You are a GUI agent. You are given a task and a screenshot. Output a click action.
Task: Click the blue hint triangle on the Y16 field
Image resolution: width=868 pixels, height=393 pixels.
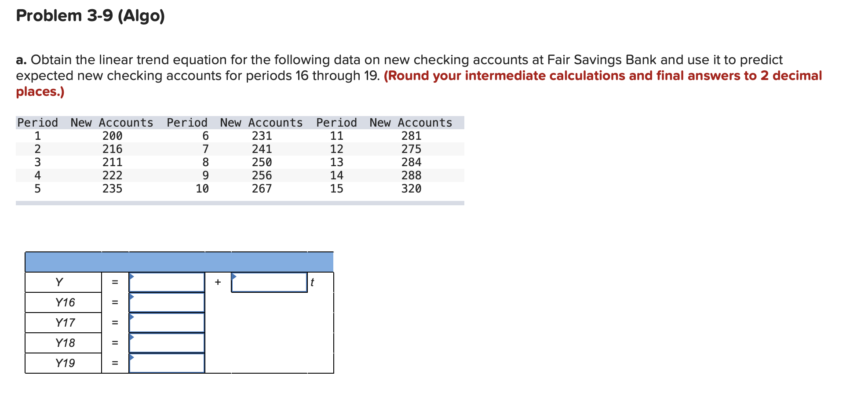(132, 297)
